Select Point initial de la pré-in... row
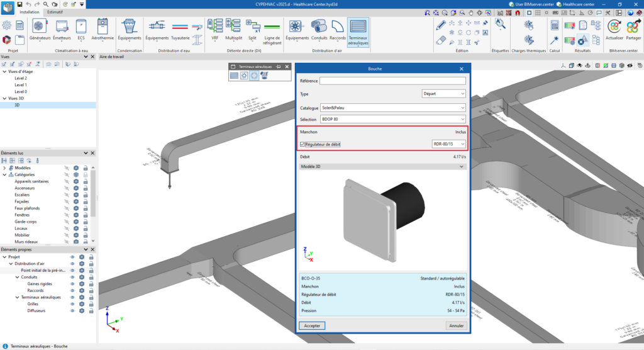This screenshot has width=644, height=350. pyautogui.click(x=43, y=271)
